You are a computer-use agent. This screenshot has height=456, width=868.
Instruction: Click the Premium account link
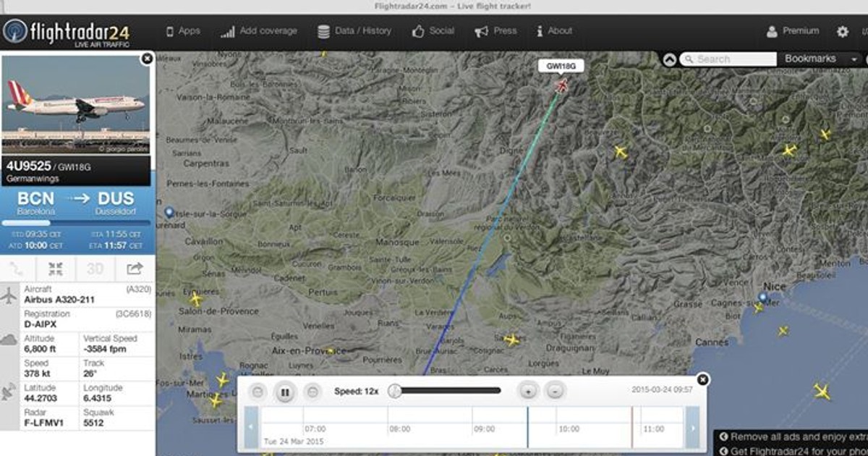(793, 31)
